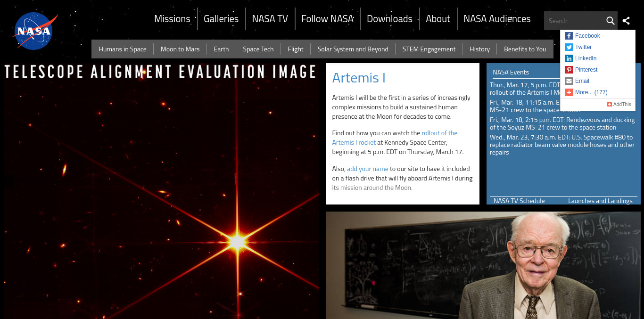The image size is (644, 319).
Task: Open the Downloads menu
Action: [x=389, y=19]
